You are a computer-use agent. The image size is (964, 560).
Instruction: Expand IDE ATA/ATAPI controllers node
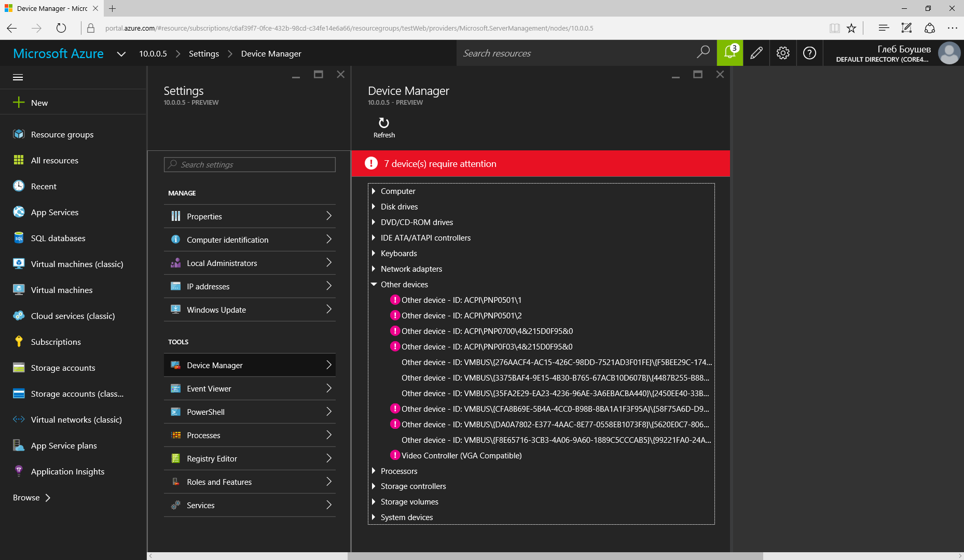coord(374,237)
